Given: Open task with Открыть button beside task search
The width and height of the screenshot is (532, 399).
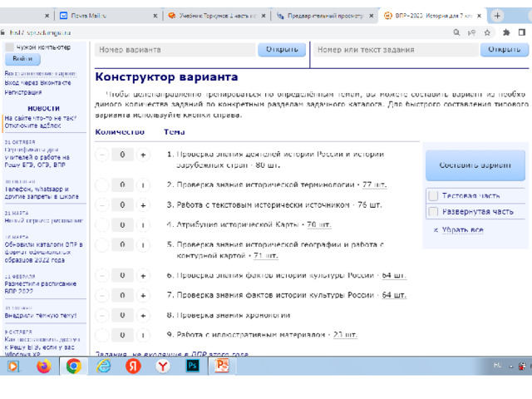Looking at the screenshot, I should click(x=505, y=50).
